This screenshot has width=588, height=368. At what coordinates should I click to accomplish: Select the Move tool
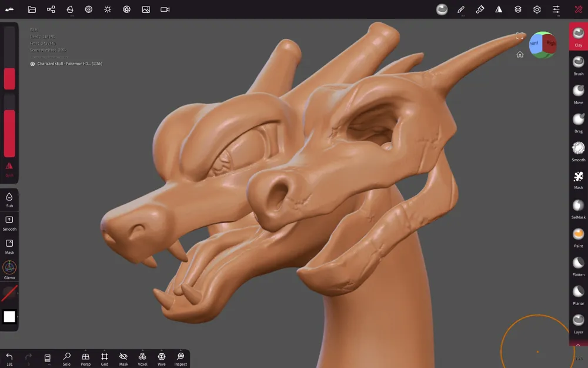pos(578,94)
